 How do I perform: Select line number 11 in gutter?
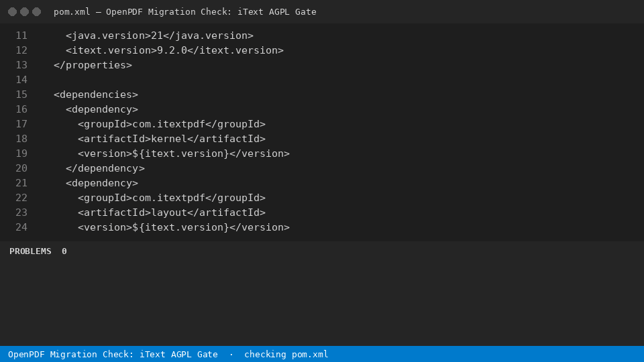(21, 36)
